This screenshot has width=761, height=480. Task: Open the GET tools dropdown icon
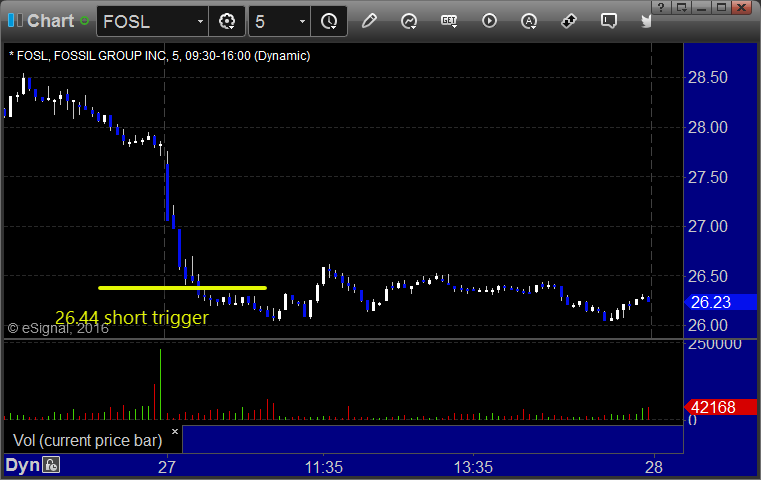pyautogui.click(x=449, y=21)
